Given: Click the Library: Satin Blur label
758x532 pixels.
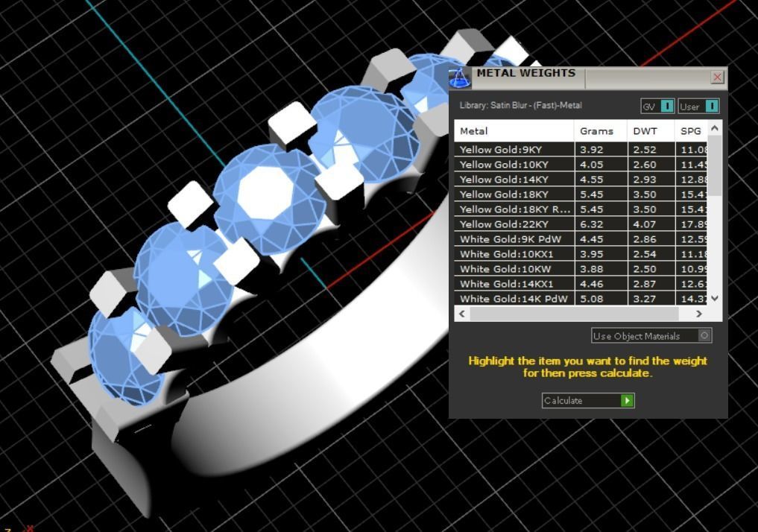Looking at the screenshot, I should [521, 105].
